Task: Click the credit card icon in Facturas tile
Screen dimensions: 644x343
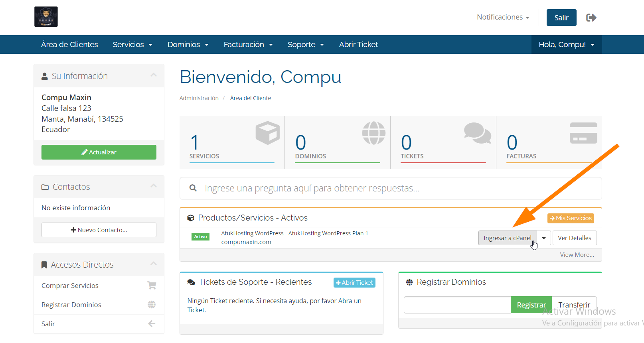Action: click(x=583, y=133)
